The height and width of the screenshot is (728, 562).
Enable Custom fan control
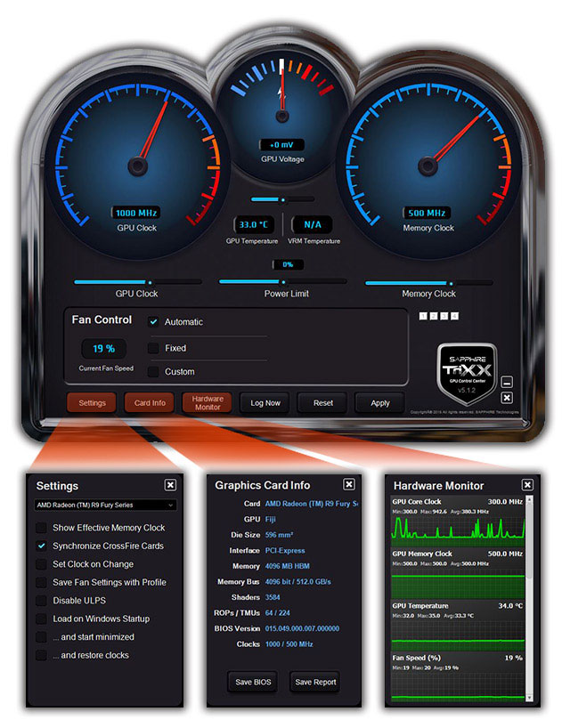(x=153, y=372)
